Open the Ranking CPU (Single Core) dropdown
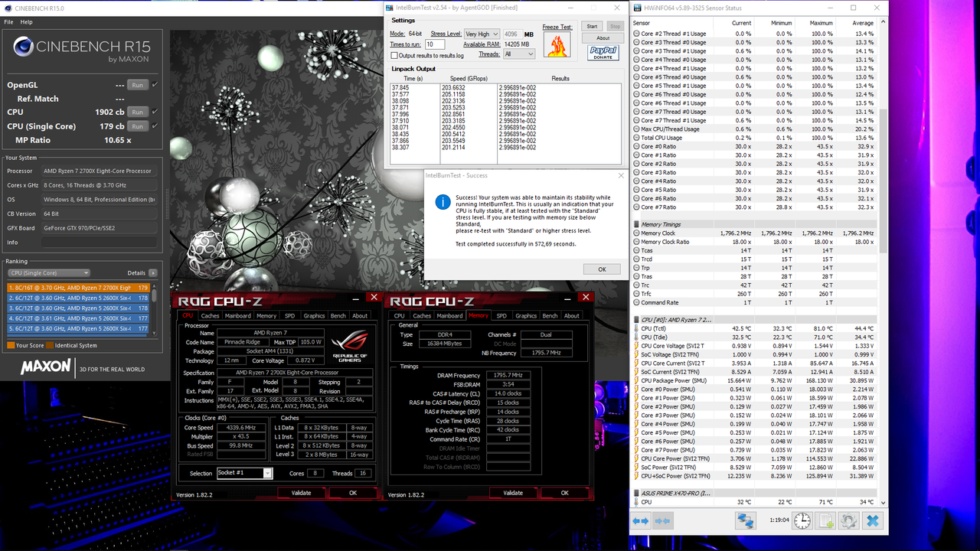The height and width of the screenshot is (551, 980). point(49,272)
